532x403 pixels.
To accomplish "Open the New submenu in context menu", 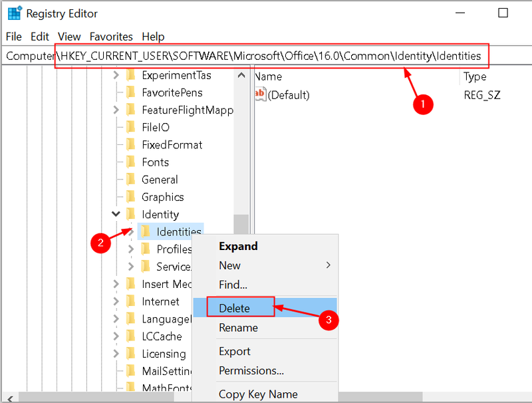I will [265, 265].
